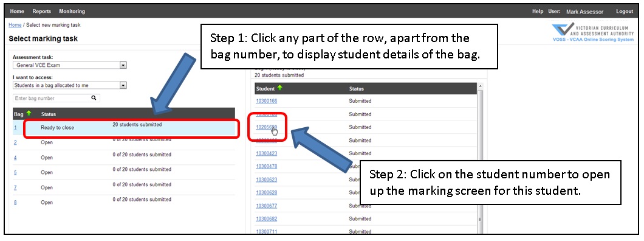The image size is (644, 241).
Task: Click the scrollbar up arrow in student list
Action: [x=480, y=86]
